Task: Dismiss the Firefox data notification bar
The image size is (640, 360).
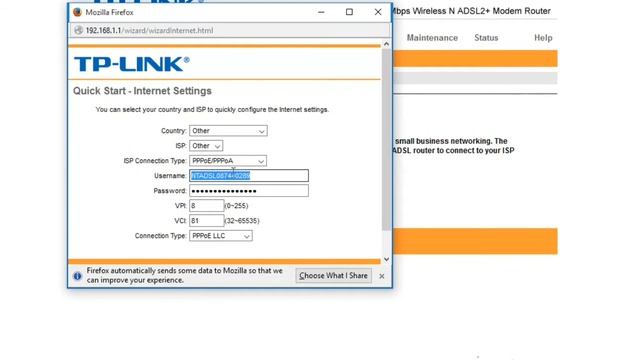Action: point(382,276)
